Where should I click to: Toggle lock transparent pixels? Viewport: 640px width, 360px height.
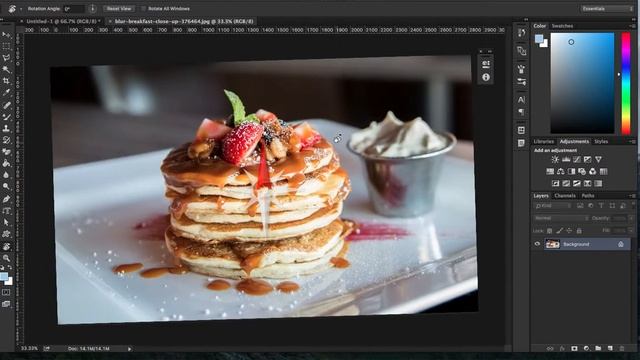tap(550, 231)
